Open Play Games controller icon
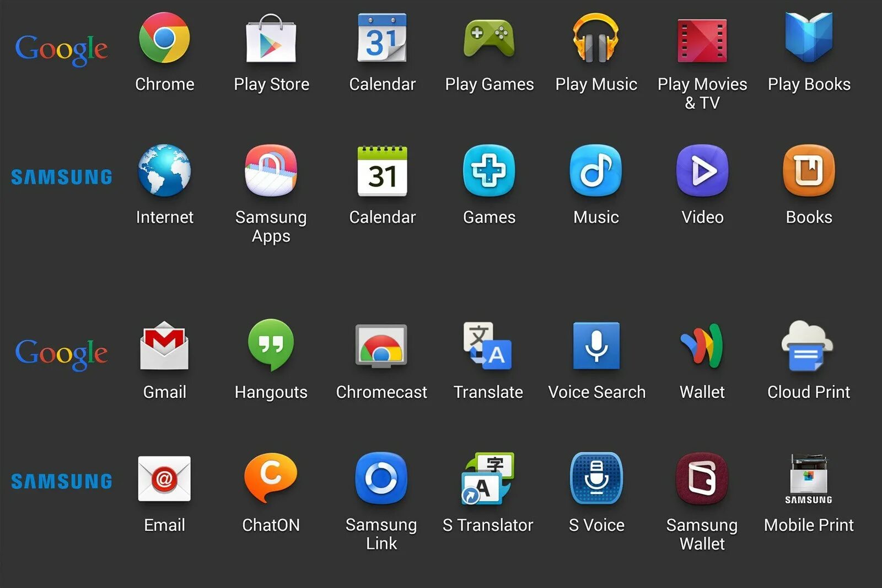The height and width of the screenshot is (588, 882). click(x=489, y=38)
